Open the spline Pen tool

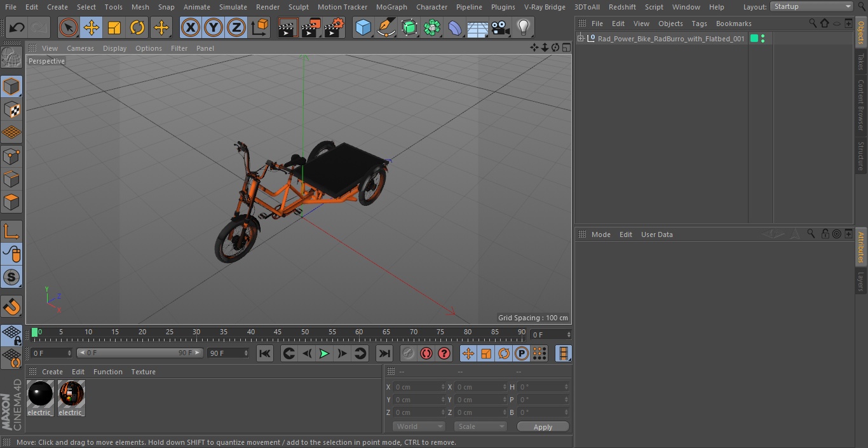pyautogui.click(x=386, y=28)
